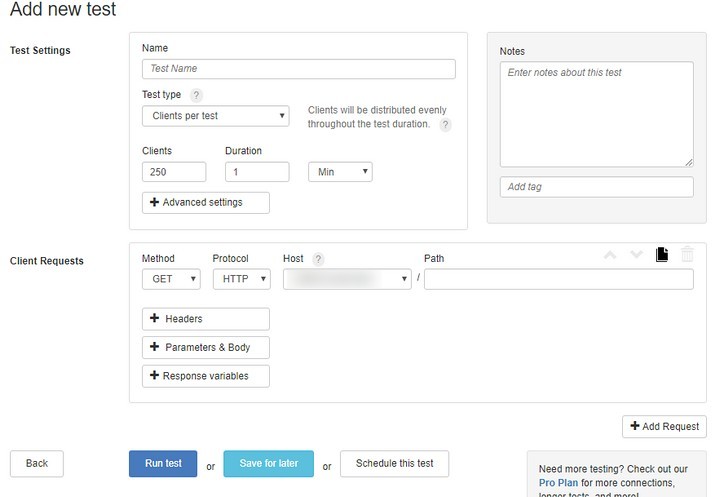
Task: Open the Host selection dropdown
Action: click(347, 279)
